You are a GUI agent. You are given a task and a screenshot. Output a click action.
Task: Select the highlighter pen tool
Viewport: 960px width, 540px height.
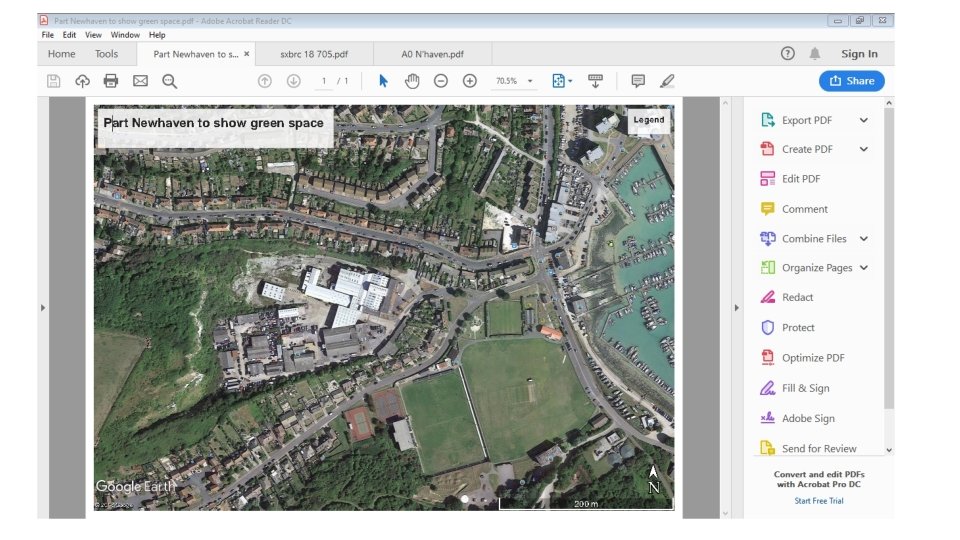tap(667, 81)
